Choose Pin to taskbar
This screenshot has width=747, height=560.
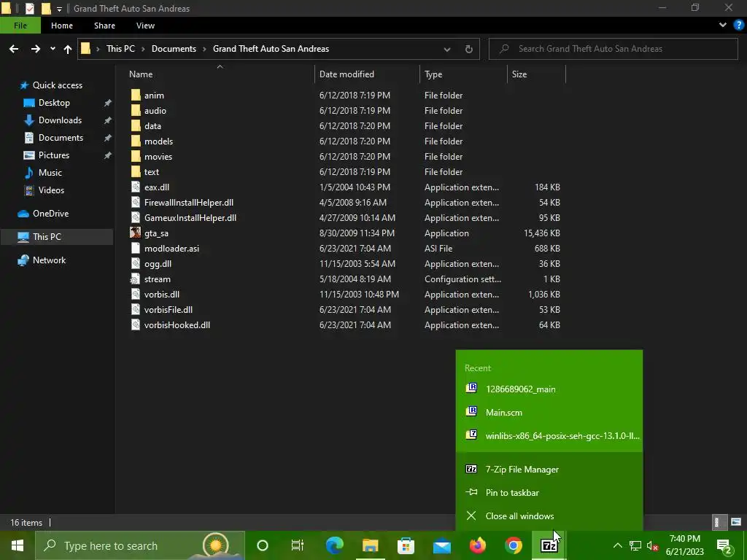click(x=549, y=492)
